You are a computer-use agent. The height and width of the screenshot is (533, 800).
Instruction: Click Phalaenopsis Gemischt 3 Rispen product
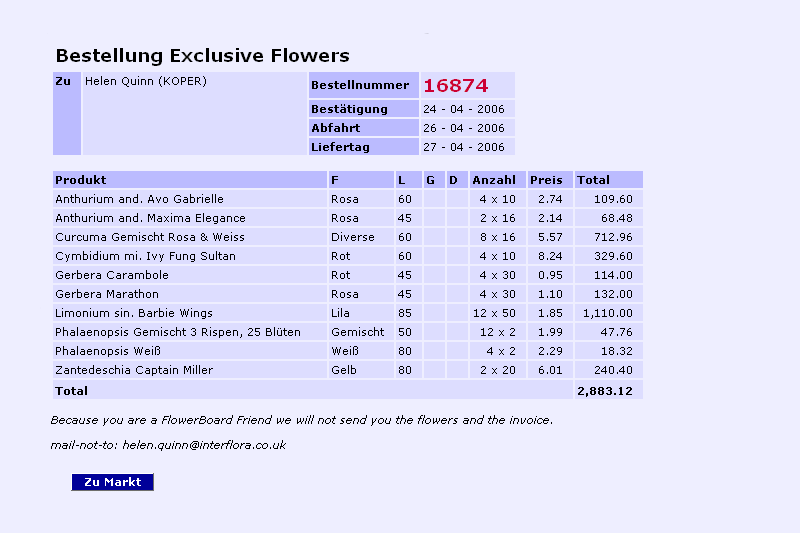[177, 332]
